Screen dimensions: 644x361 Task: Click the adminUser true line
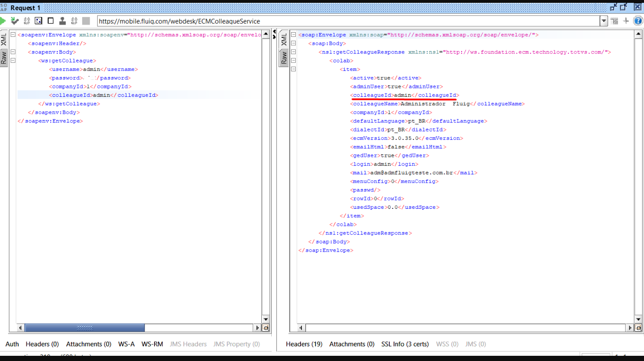(x=397, y=86)
